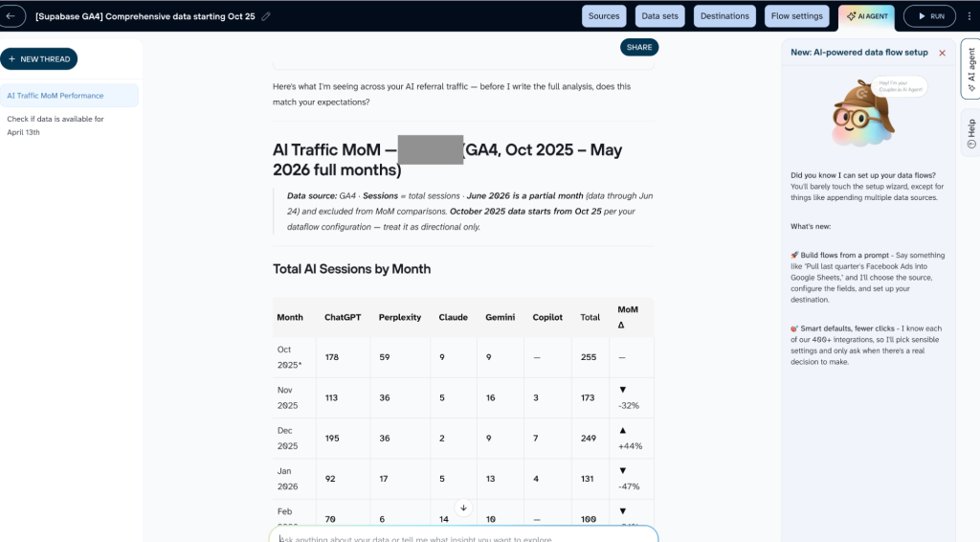Click the ChatGPT value 195
The image size is (980, 542).
coord(332,439)
